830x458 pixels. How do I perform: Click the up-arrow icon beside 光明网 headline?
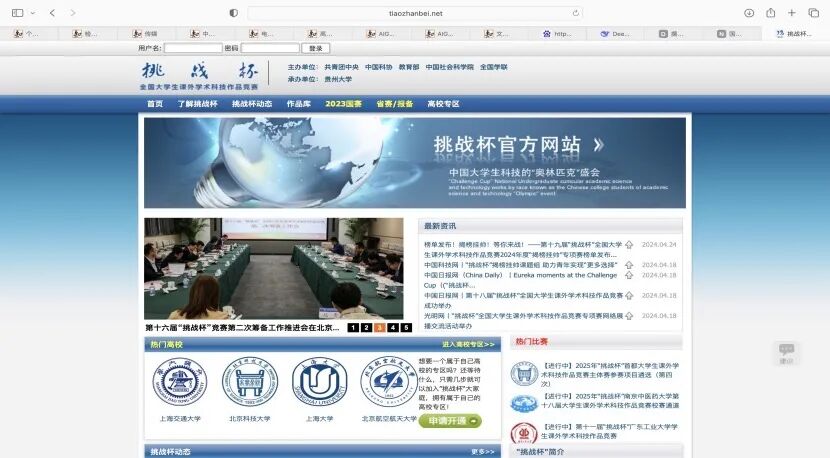tap(629, 316)
